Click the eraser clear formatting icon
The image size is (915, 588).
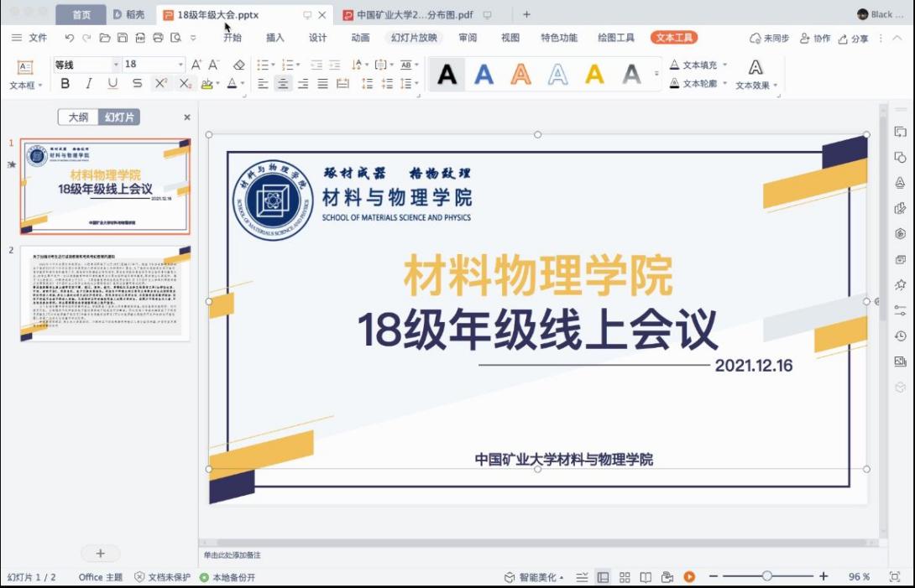click(238, 65)
